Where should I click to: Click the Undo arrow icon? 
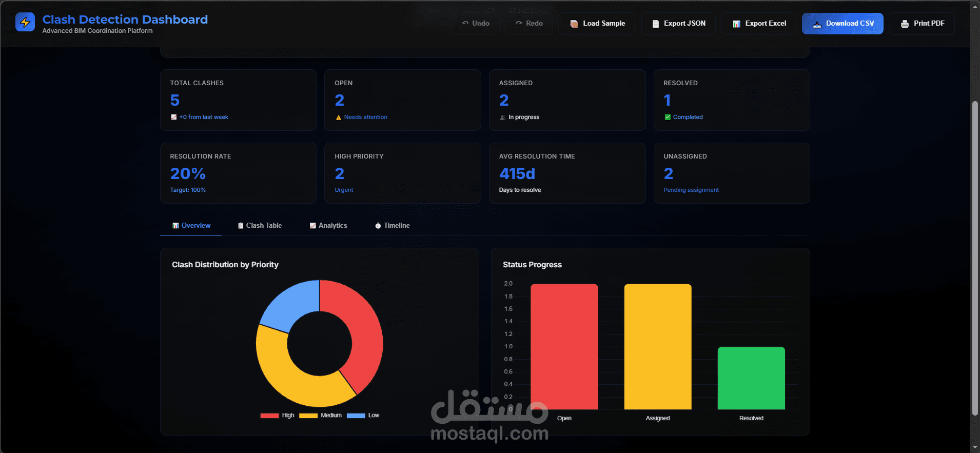[465, 23]
